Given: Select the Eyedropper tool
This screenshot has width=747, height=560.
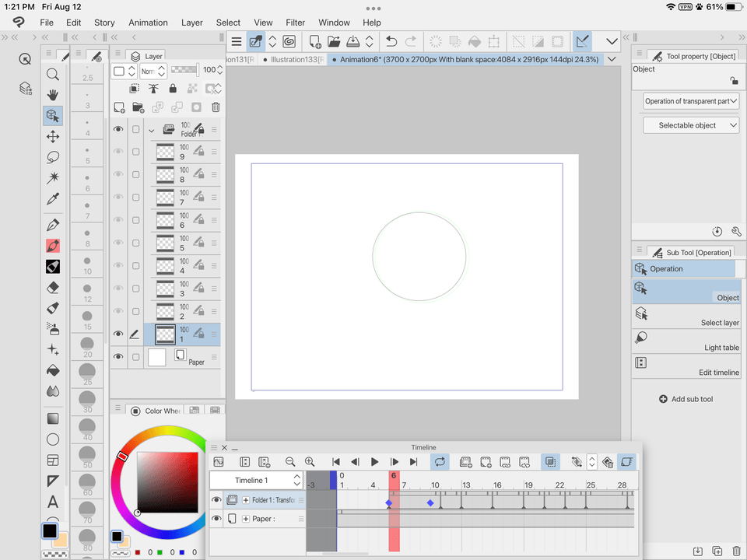Looking at the screenshot, I should [53, 199].
